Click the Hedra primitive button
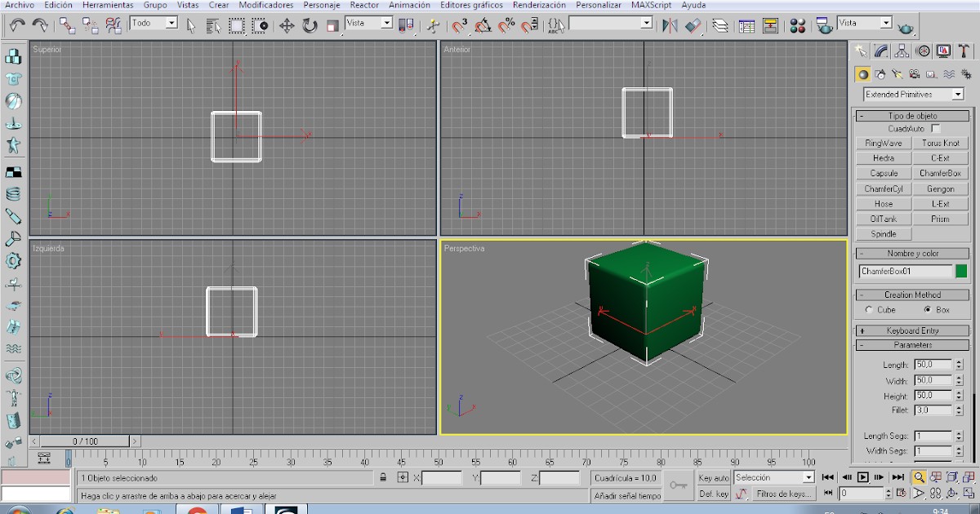The image size is (980, 514). [883, 157]
